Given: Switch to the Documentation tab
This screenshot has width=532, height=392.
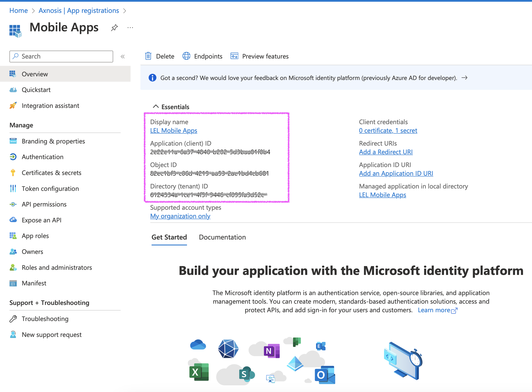Looking at the screenshot, I should click(x=222, y=237).
